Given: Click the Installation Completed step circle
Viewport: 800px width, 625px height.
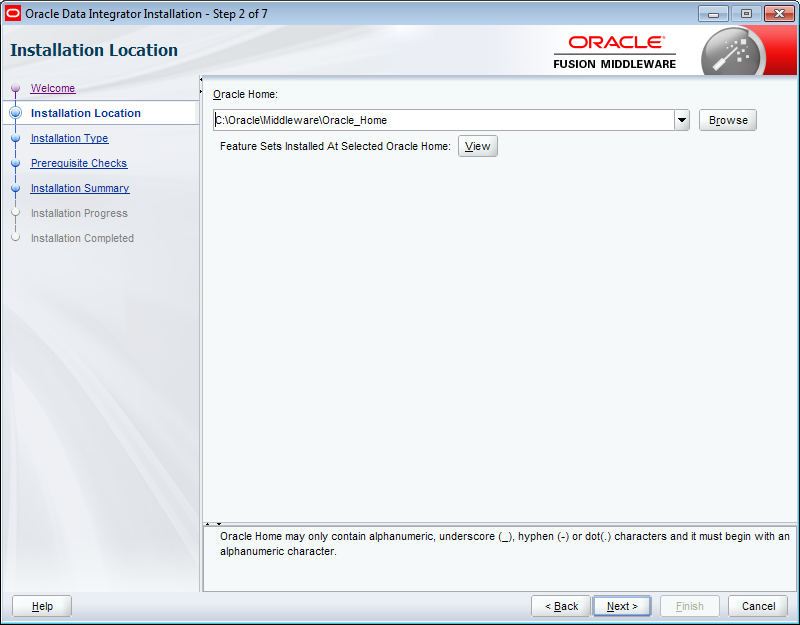Looking at the screenshot, I should click(14, 238).
